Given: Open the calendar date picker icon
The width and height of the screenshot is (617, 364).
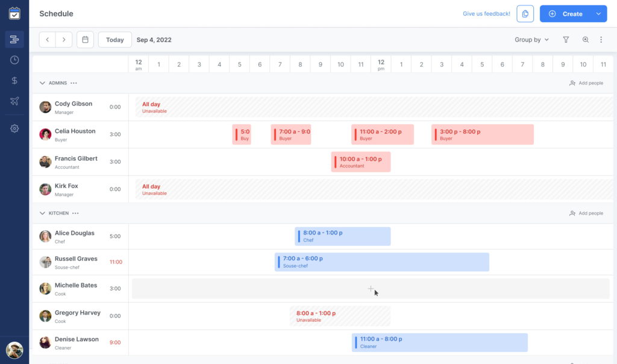Looking at the screenshot, I should (85, 40).
